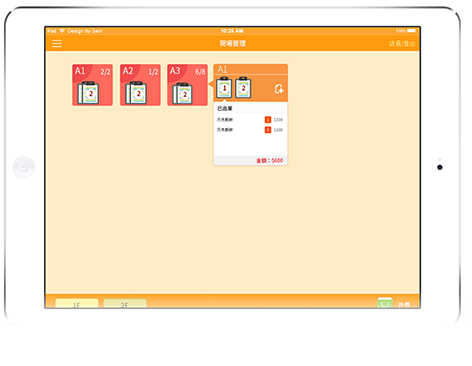Select the A2 table tile

click(x=140, y=85)
